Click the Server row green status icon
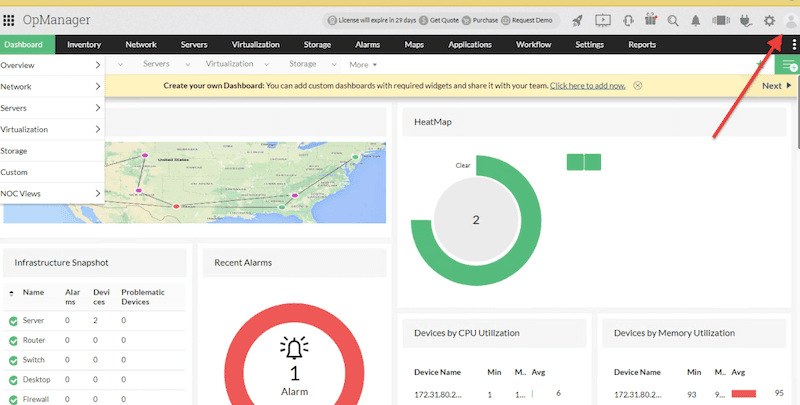Image resolution: width=800 pixels, height=405 pixels. 13,321
